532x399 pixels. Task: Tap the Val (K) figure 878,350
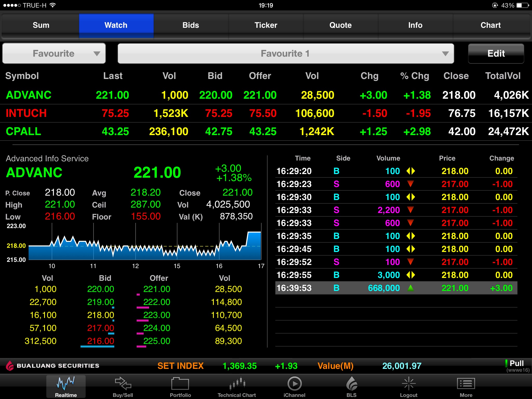[236, 216]
